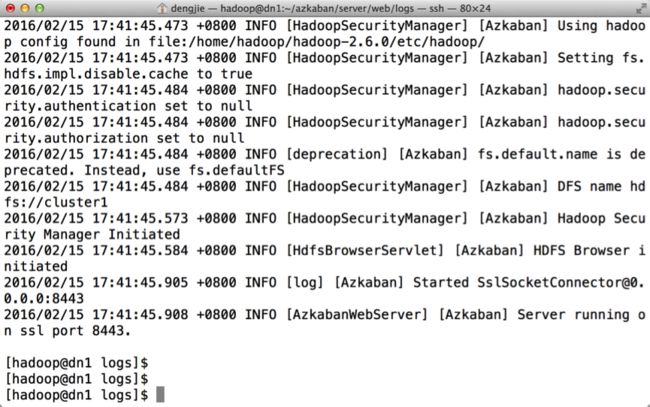This screenshot has height=407, width=650.
Task: Click the [HdfsBrowserServlet] log tag
Action: (365, 250)
